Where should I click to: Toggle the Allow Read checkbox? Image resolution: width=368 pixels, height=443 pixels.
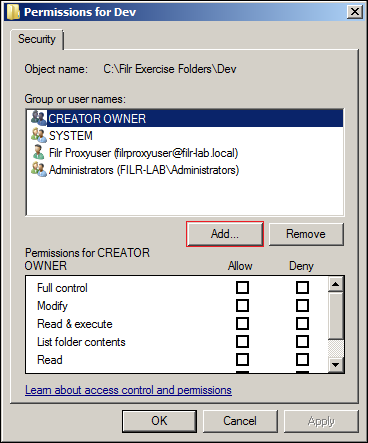[x=242, y=359]
